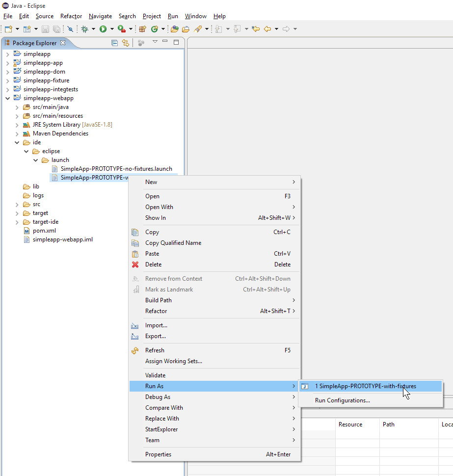
Task: Click the New Java Class icon
Action: 155,29
